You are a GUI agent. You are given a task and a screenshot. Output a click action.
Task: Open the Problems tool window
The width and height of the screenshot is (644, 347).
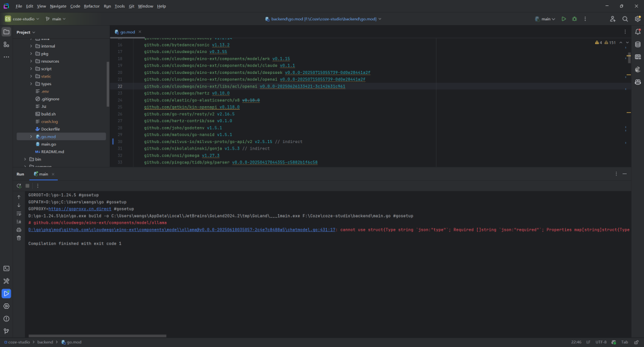click(7, 318)
